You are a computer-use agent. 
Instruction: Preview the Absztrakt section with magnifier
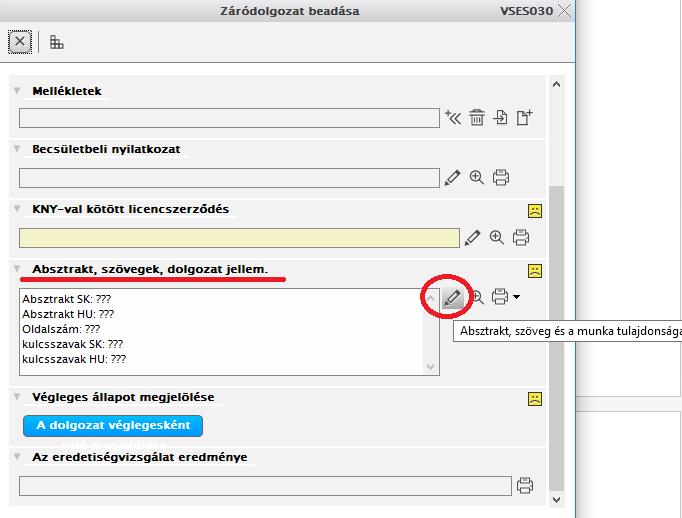point(478,297)
